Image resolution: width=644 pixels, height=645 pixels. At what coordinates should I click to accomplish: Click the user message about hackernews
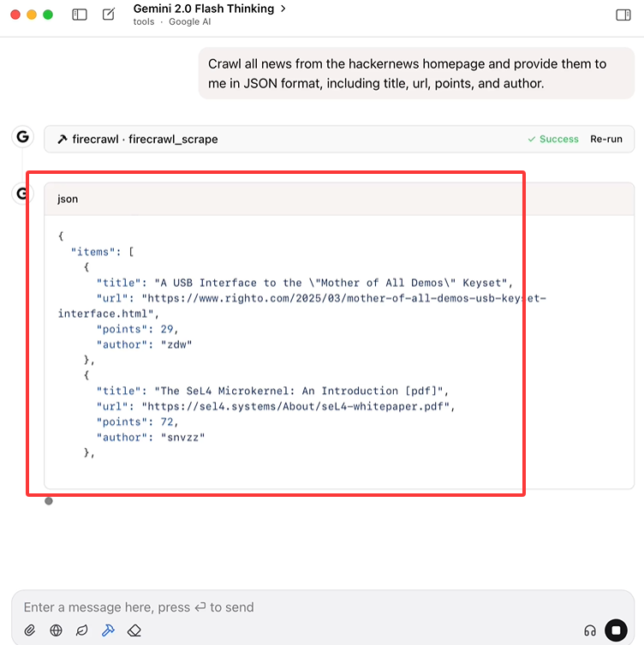coord(416,73)
